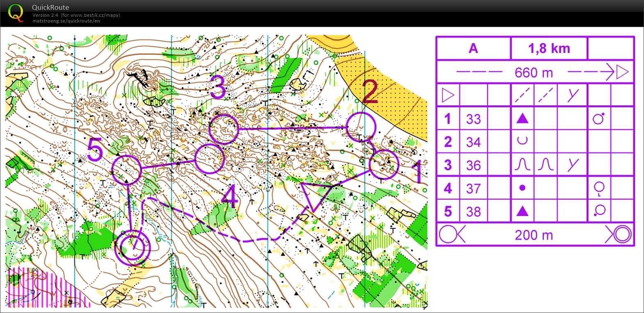Select the control 1 circle on the map
The image size is (644, 313).
[384, 164]
